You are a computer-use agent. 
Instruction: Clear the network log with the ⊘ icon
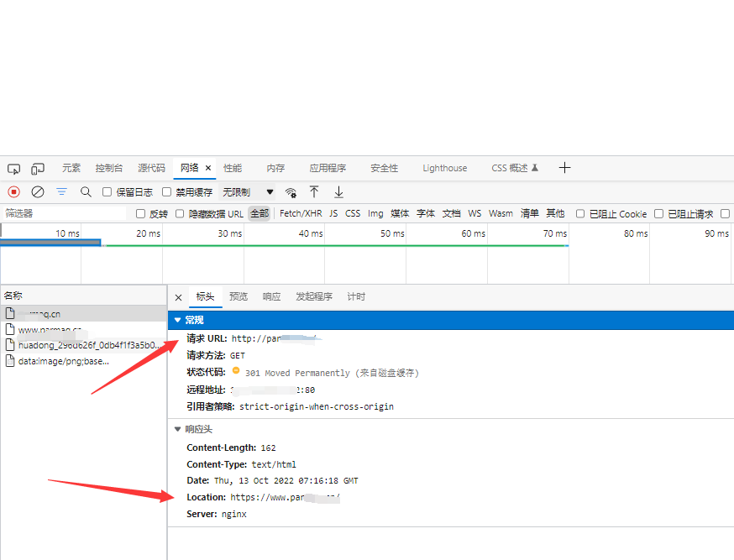(x=37, y=191)
